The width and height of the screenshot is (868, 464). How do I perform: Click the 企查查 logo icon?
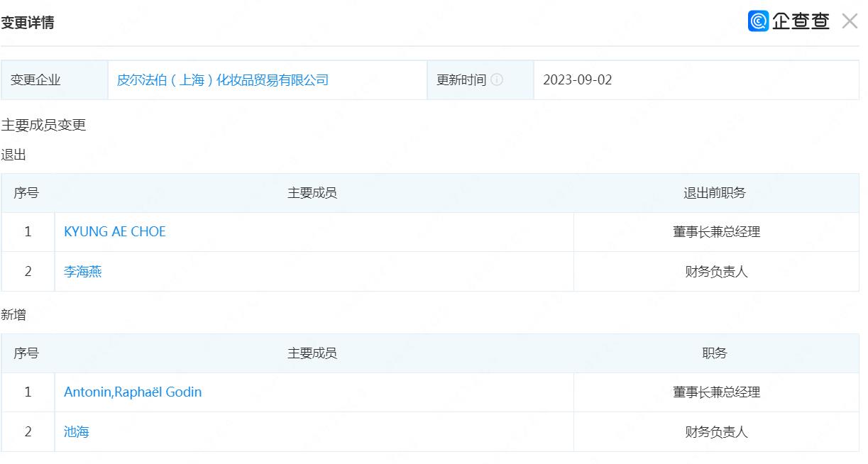tap(758, 21)
